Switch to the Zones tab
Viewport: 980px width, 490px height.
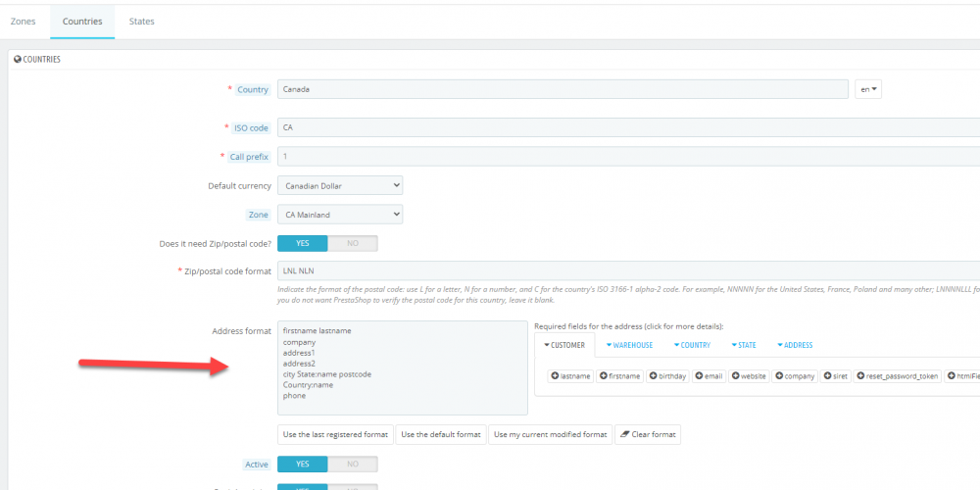coord(24,22)
